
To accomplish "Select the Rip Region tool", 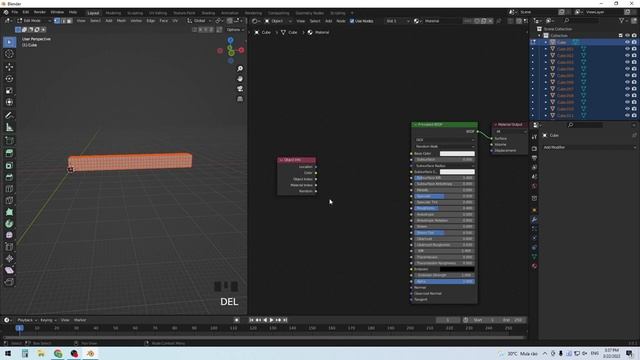I will tap(9, 282).
